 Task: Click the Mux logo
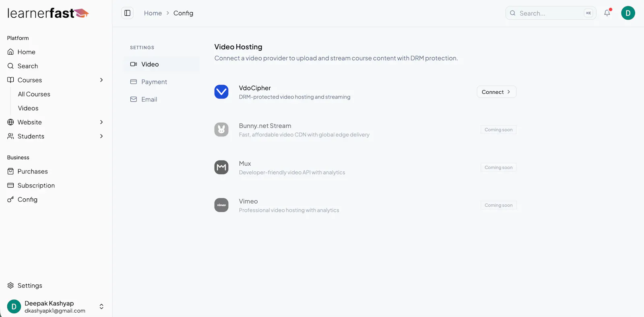[221, 167]
